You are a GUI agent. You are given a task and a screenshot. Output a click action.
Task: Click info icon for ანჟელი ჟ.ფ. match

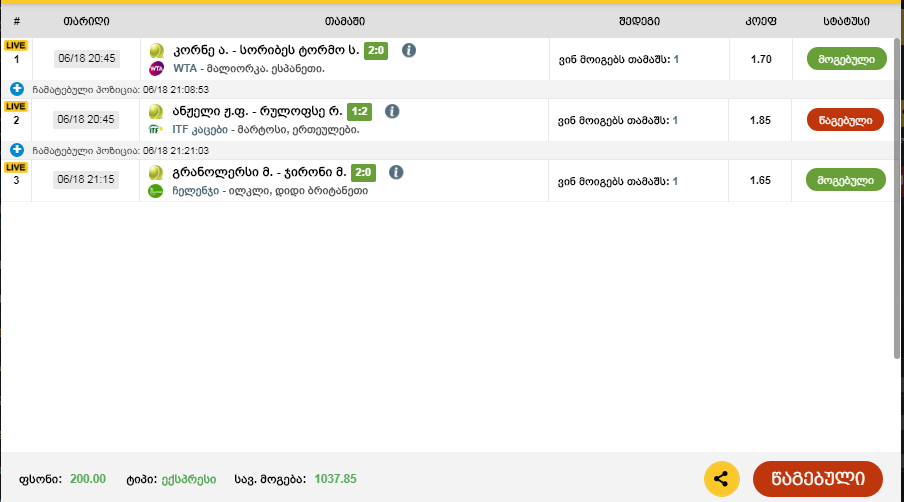(x=392, y=111)
